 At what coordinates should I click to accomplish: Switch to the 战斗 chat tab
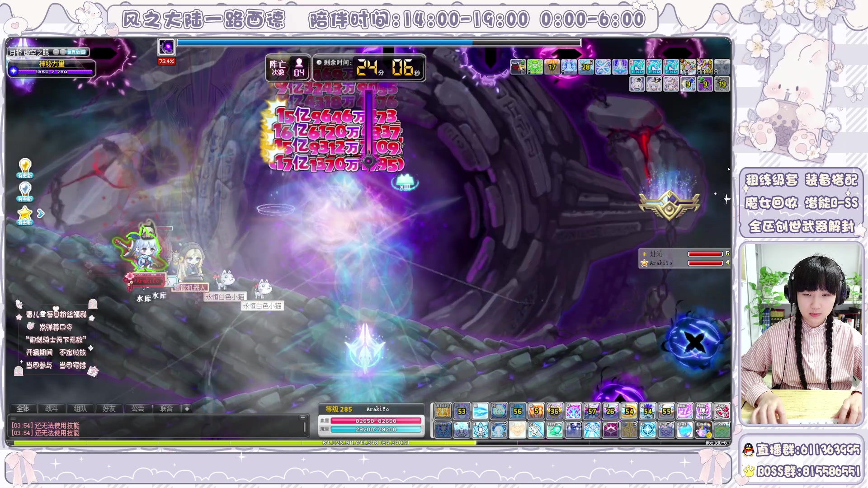(x=52, y=408)
